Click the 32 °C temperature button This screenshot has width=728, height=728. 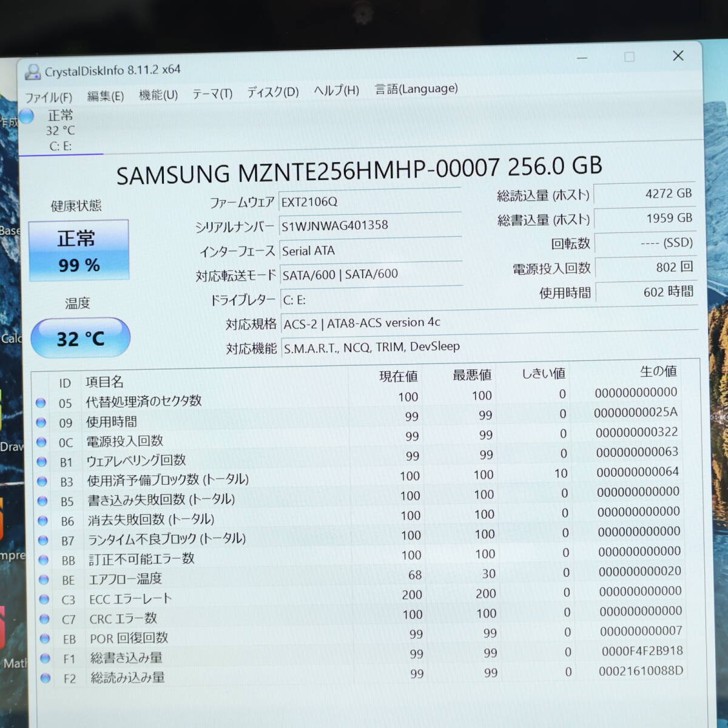81,338
